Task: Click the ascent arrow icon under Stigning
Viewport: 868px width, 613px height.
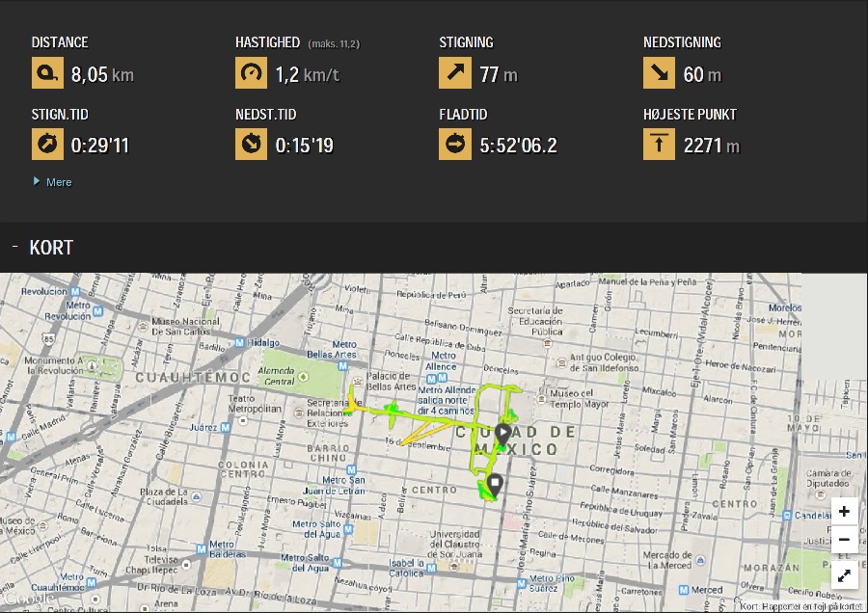Action: (455, 73)
